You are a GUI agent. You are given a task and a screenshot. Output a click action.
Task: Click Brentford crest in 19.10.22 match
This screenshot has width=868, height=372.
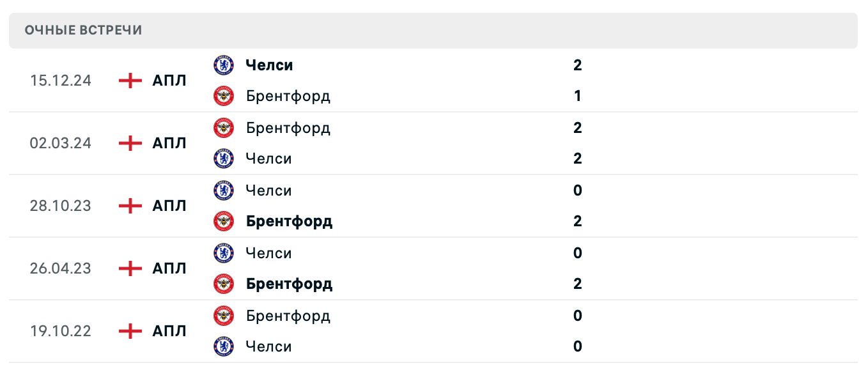224,316
